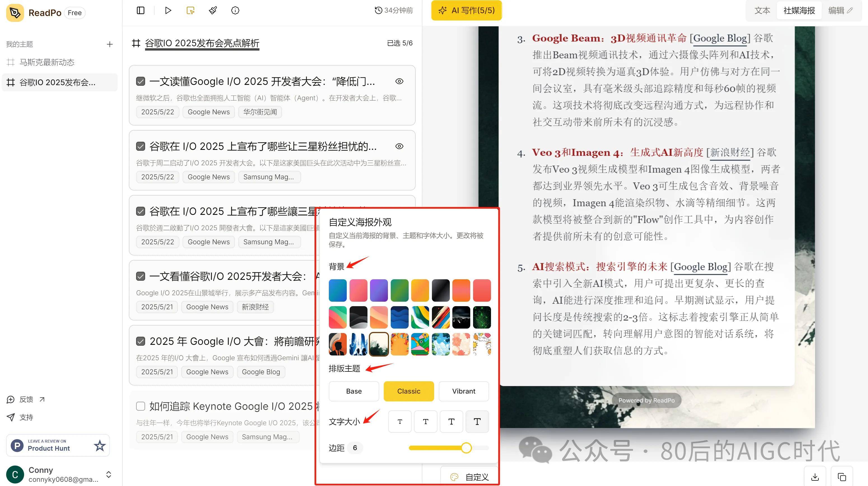Screen dimensions: 868x486
Task: Check the 如何追踪 Keynote article checkbox
Action: click(141, 406)
